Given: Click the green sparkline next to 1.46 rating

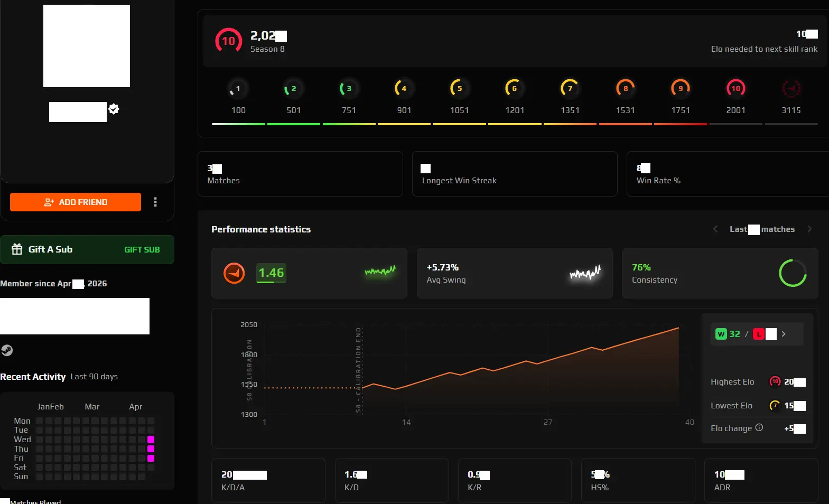Looking at the screenshot, I should [x=380, y=272].
